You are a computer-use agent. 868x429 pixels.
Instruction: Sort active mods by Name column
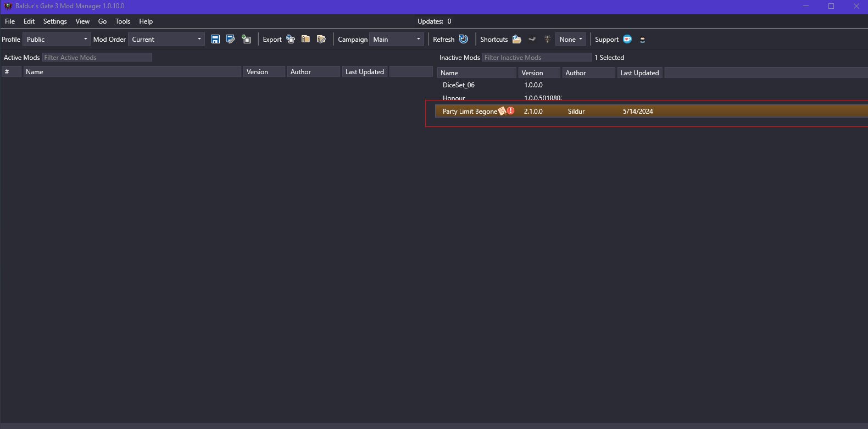point(132,72)
